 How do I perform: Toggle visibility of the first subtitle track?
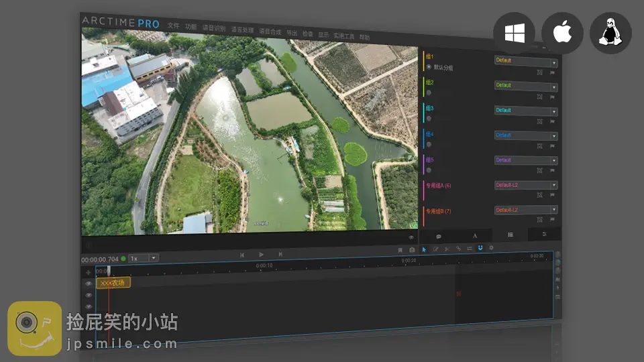(x=88, y=284)
